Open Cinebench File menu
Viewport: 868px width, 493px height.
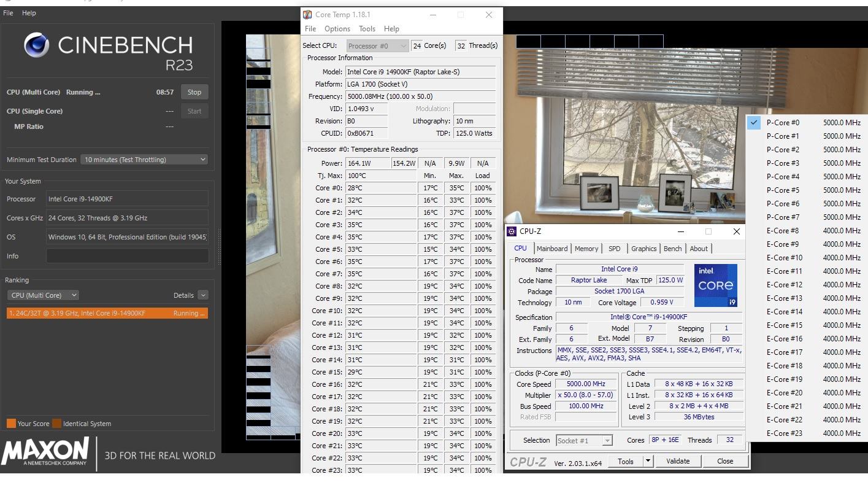[9, 13]
